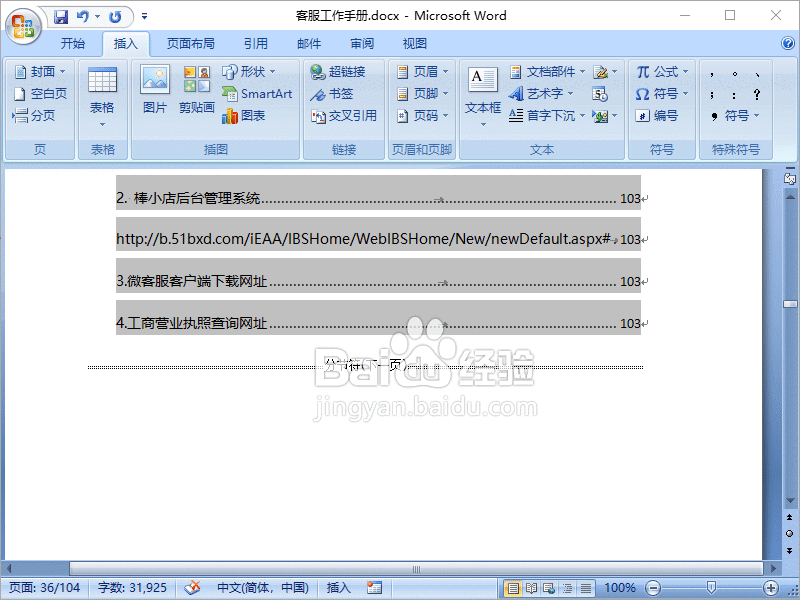
Task: Adjust the zoom slider
Action: (x=712, y=588)
